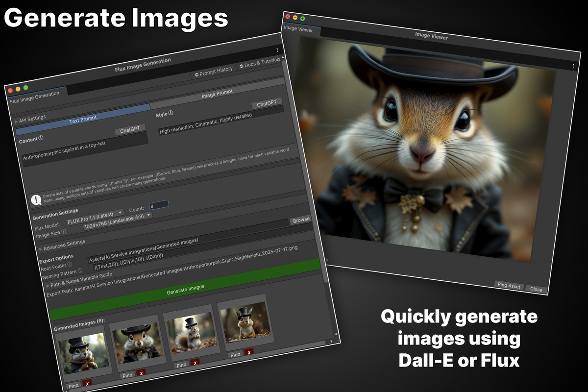Click the exclamation speech-bubble hint icon
Viewport: 588px width, 392px height.
tap(36, 200)
